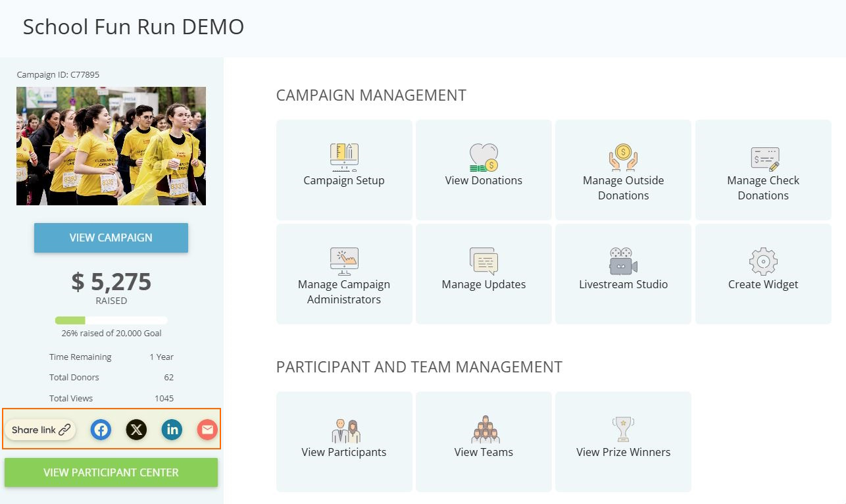This screenshot has height=504, width=846.
Task: Click the total donors value 62
Action: (169, 378)
